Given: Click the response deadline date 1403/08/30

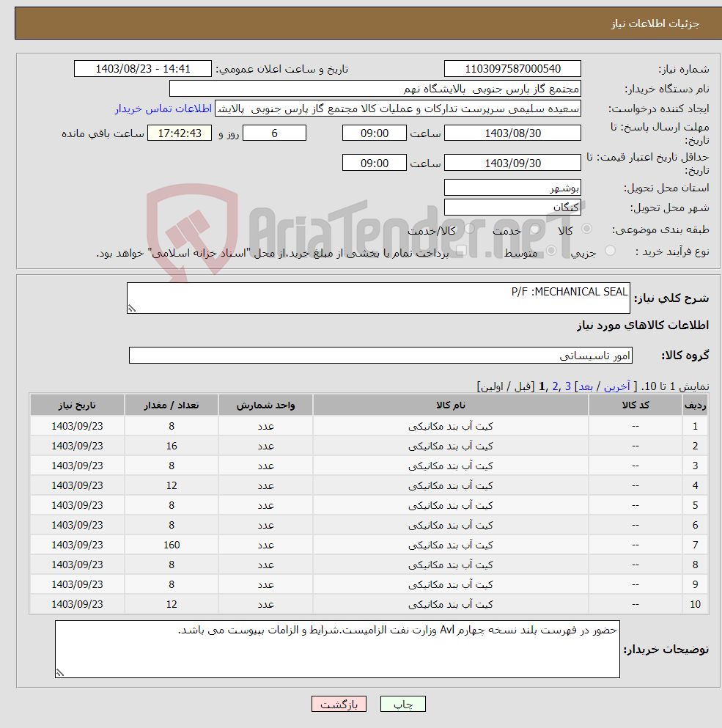Looking at the screenshot, I should [x=512, y=133].
